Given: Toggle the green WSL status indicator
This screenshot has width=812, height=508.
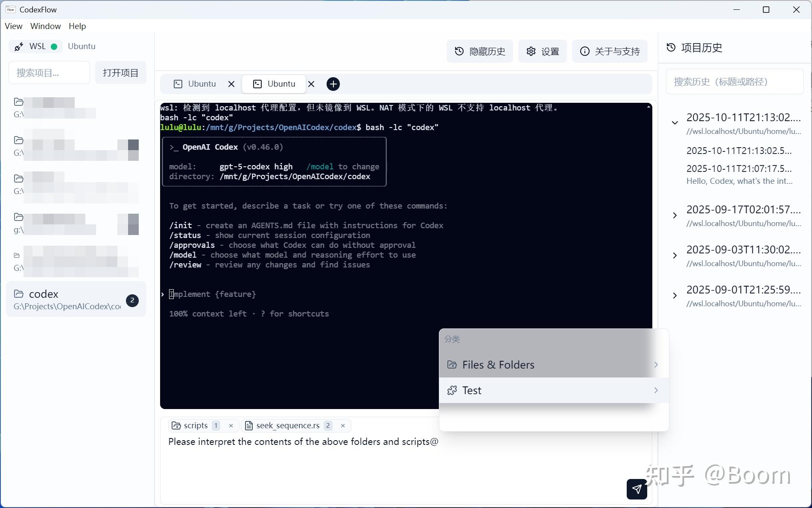Looking at the screenshot, I should (55, 46).
